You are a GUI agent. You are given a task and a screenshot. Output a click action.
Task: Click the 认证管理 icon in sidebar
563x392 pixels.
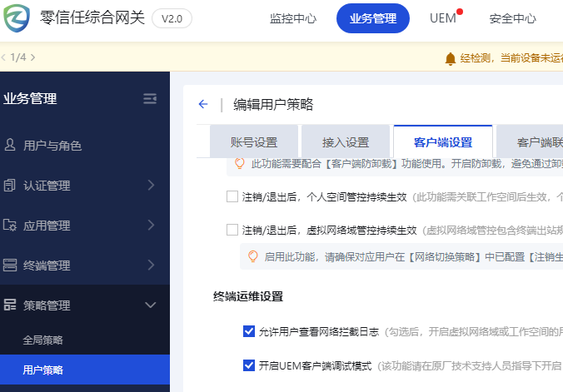tap(10, 186)
